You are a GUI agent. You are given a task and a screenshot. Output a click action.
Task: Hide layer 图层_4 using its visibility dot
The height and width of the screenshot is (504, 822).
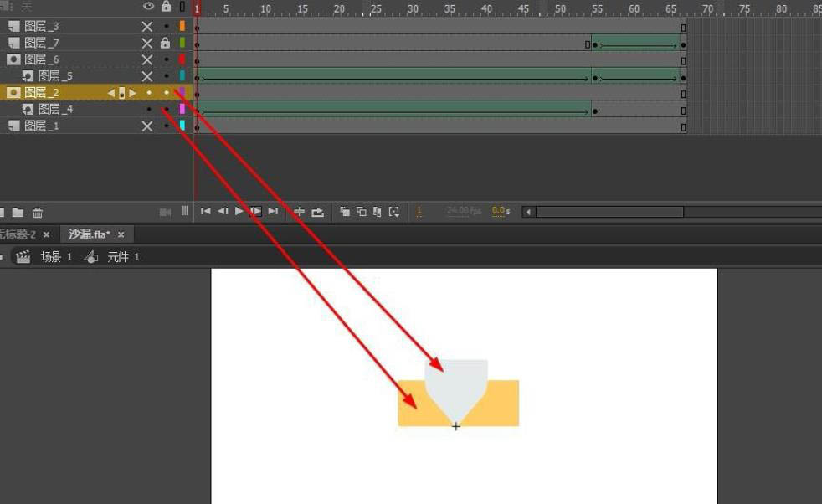tap(149, 109)
